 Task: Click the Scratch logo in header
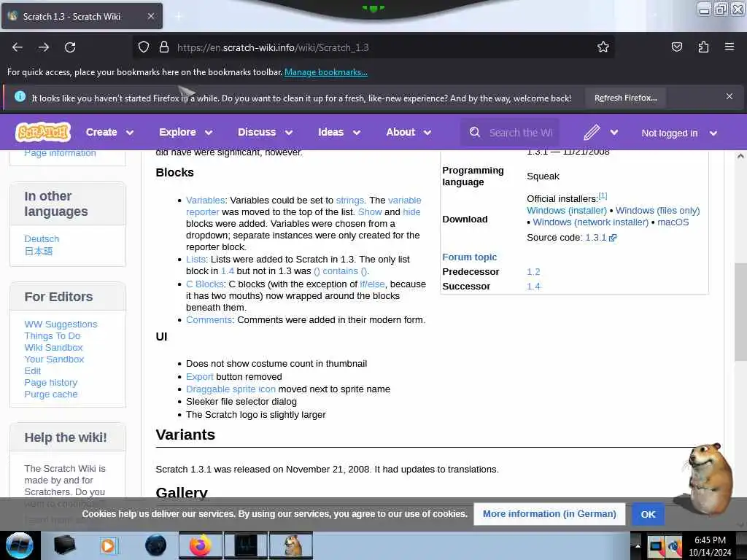tap(43, 132)
